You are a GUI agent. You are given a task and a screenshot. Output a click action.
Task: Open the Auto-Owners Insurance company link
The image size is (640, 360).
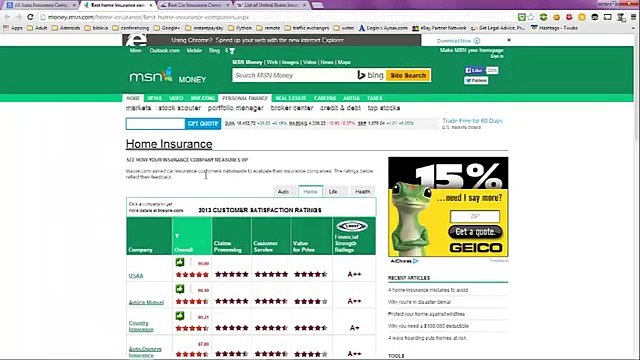point(145,352)
